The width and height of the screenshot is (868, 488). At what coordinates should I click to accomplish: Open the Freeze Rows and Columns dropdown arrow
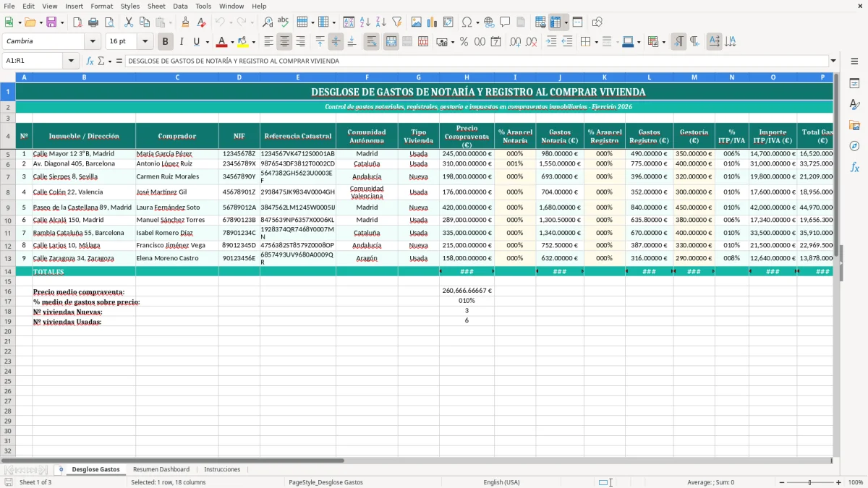(x=566, y=22)
